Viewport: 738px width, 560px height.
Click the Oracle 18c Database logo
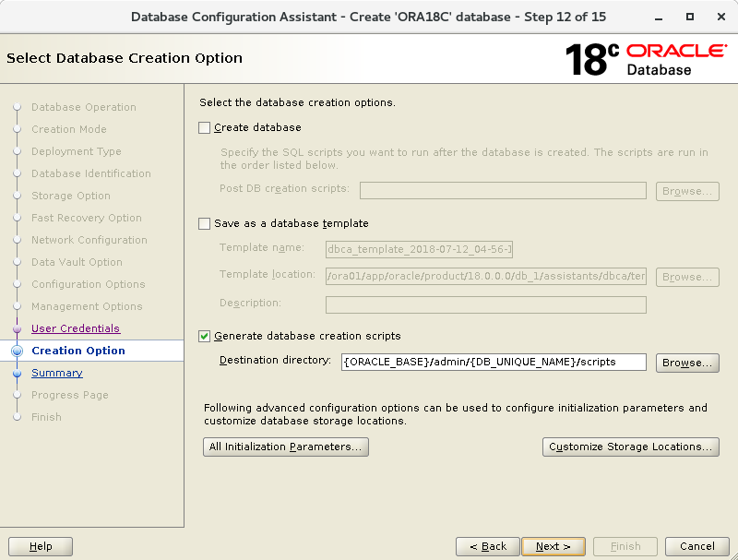646,59
